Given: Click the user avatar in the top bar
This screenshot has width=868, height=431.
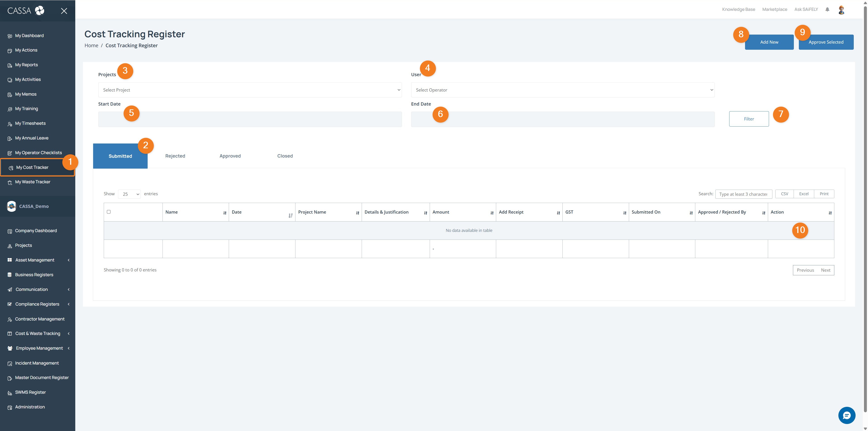Looking at the screenshot, I should coord(841,9).
